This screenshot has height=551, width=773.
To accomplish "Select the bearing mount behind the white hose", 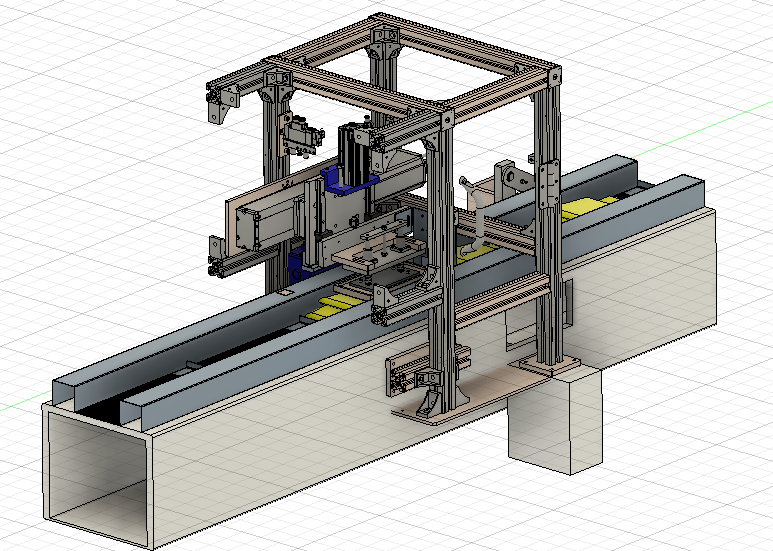I will click(x=513, y=177).
